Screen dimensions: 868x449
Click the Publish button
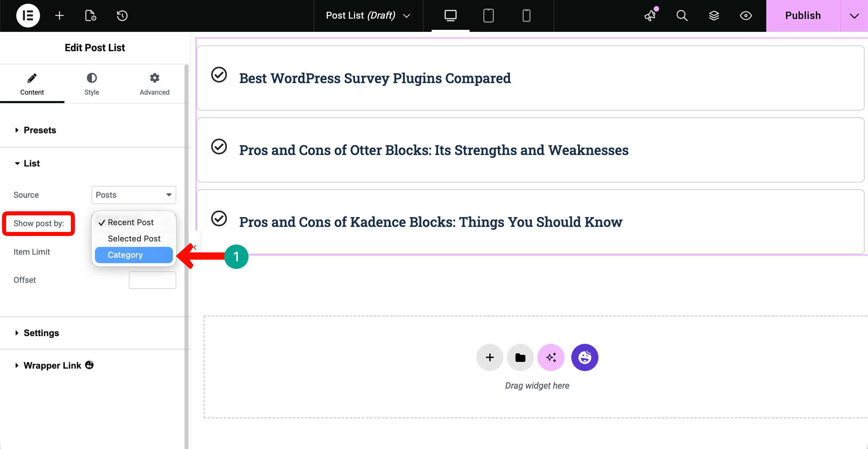coord(803,16)
